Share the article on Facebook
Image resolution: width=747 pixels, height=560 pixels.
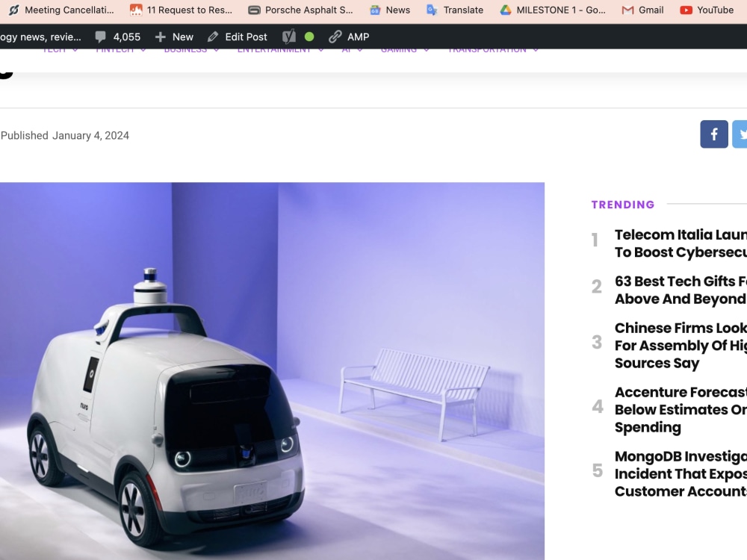(x=713, y=134)
